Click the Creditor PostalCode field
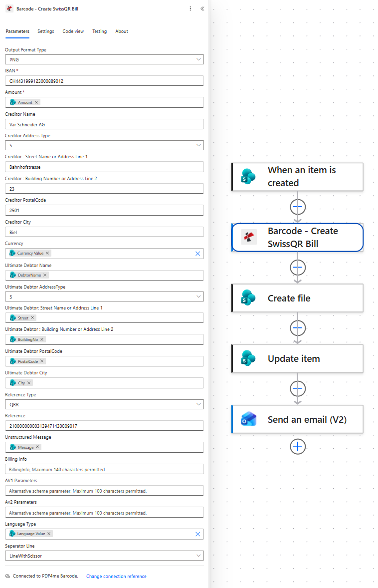Image resolution: width=378 pixels, height=588 pixels. (104, 210)
